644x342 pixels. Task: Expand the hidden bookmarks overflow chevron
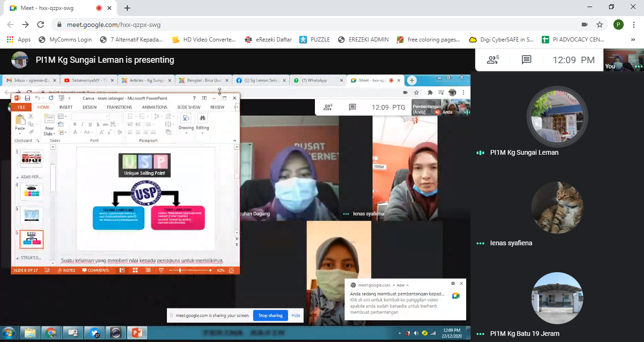click(x=633, y=40)
